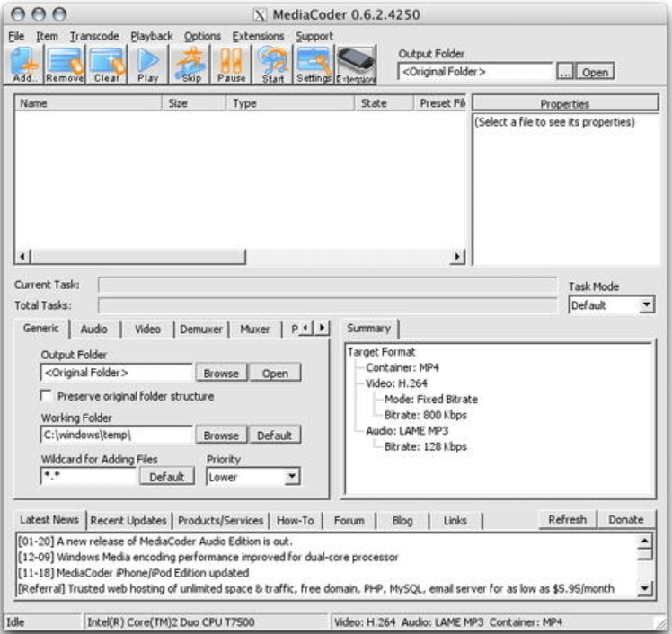Screen dimensions: 672x634
Task: Open the Priority dropdown
Action: 292,476
